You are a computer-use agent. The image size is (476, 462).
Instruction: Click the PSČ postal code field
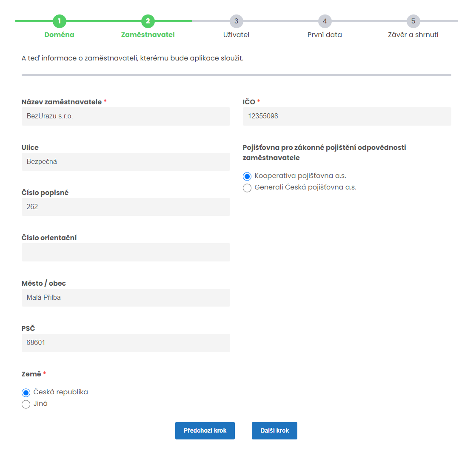125,343
